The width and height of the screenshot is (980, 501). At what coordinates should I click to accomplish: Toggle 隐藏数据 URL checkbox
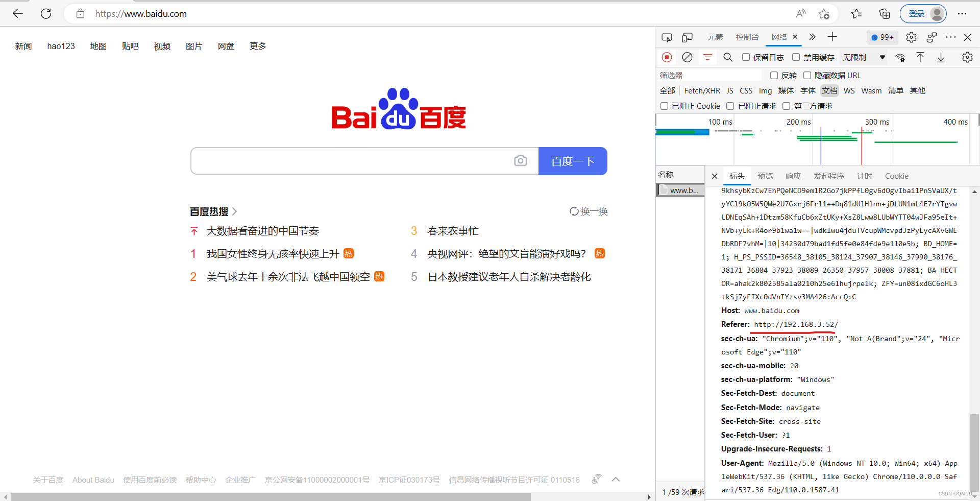pos(807,75)
